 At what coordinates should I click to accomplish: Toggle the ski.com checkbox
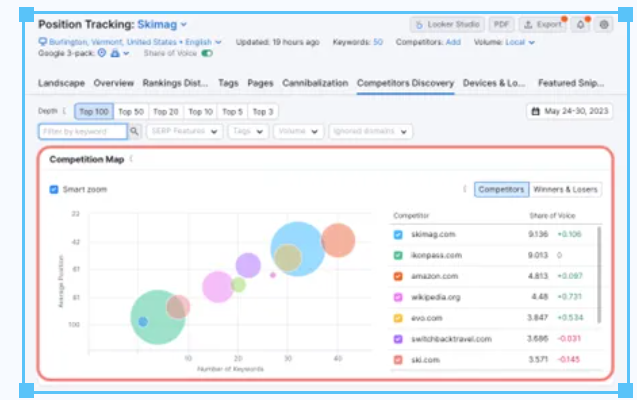(x=398, y=360)
